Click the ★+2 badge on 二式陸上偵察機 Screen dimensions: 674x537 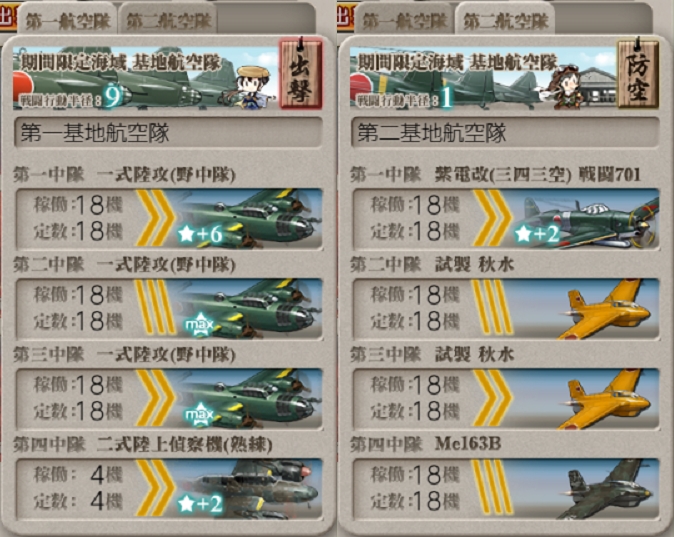pos(201,503)
